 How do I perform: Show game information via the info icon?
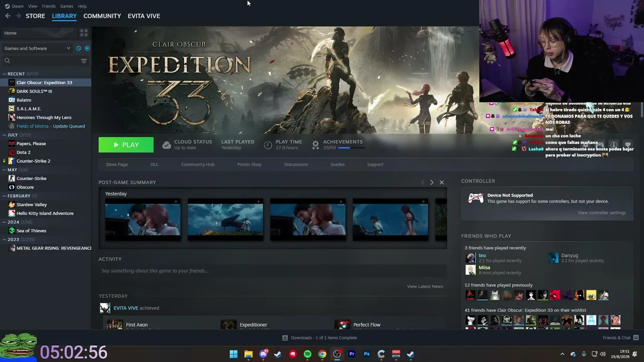pos(613,145)
